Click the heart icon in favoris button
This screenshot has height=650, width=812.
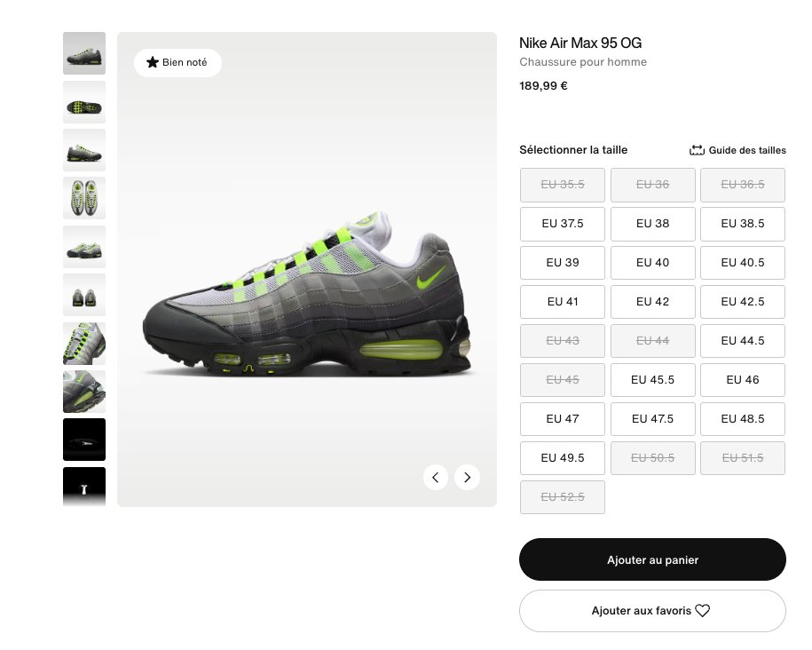pos(702,611)
